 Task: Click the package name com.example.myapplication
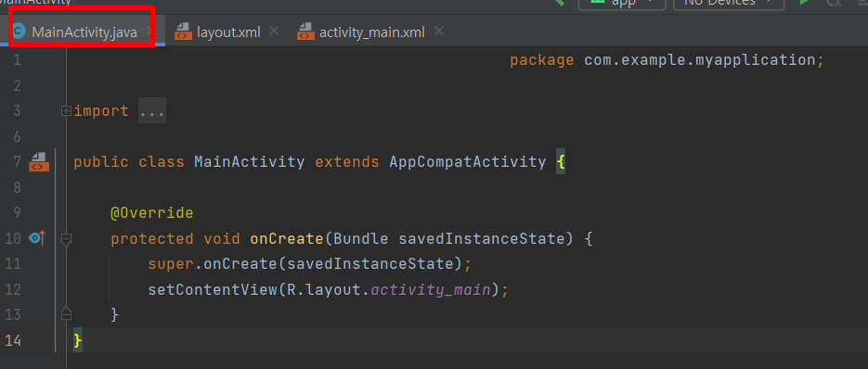tap(700, 59)
